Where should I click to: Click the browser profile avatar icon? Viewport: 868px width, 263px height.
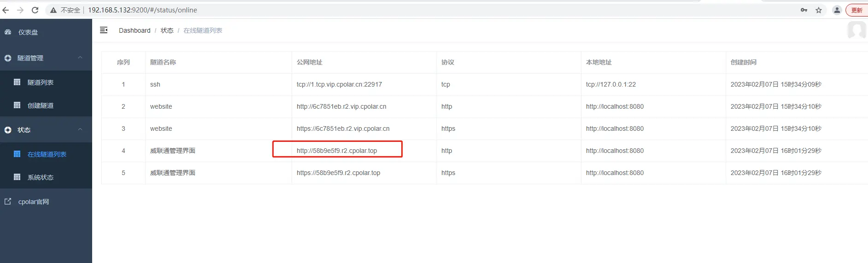point(837,10)
